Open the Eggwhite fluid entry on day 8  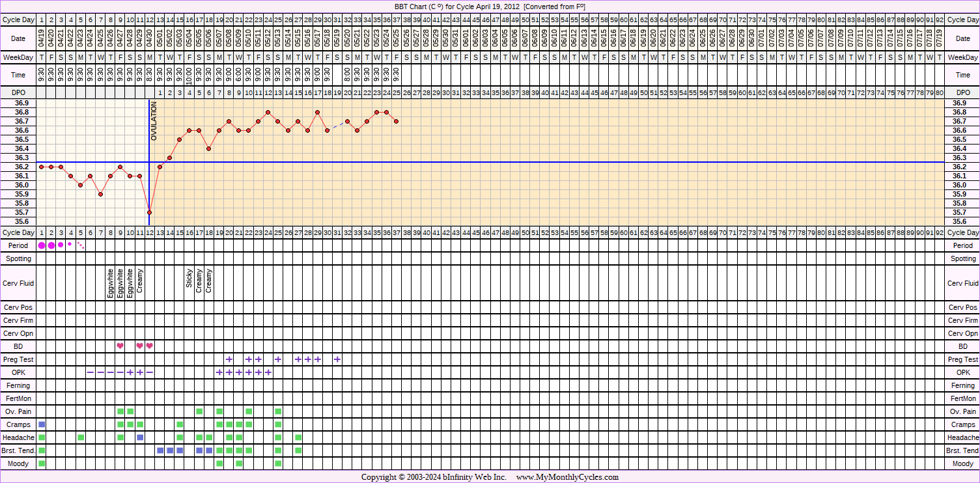111,283
